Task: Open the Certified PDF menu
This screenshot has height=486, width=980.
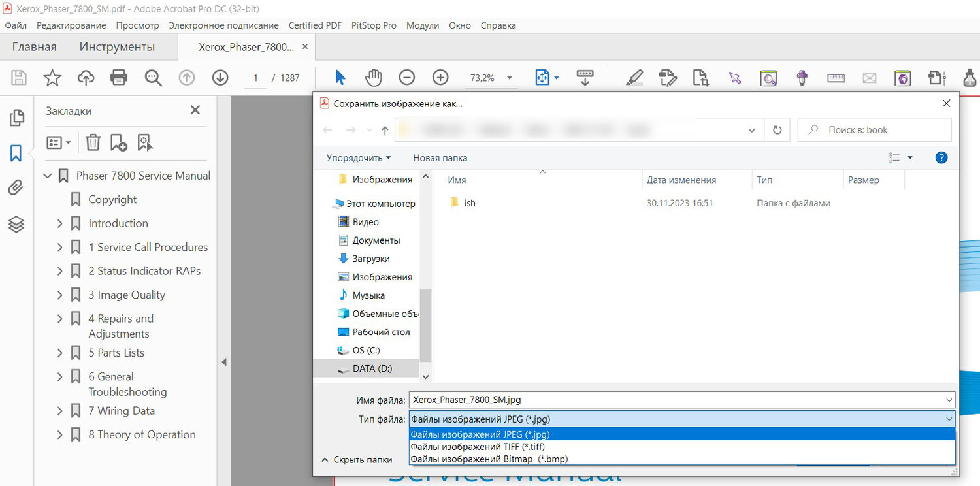Action: click(x=315, y=25)
